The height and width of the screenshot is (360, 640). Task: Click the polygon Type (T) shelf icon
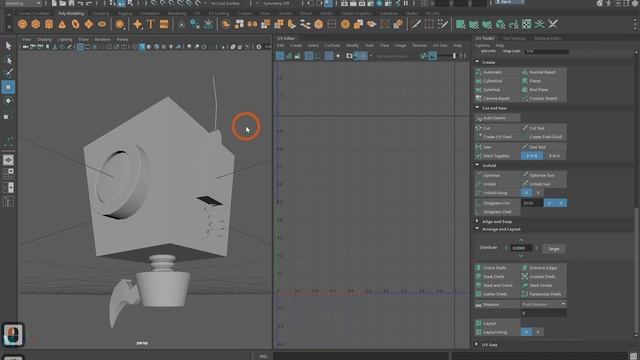151,24
